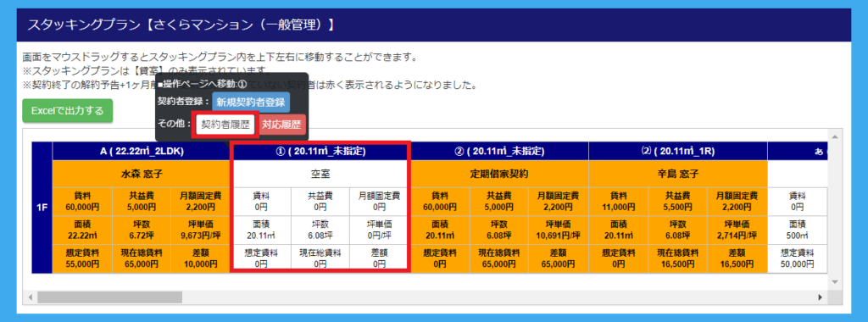Select tenant 辛島 窓子 cell
Viewport: 868px width, 322px height.
pos(678,174)
